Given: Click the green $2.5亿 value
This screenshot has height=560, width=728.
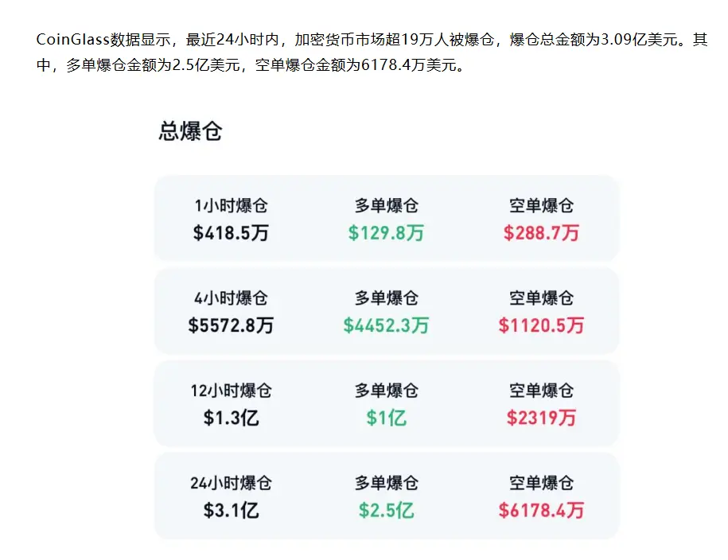Looking at the screenshot, I should click(x=387, y=510).
